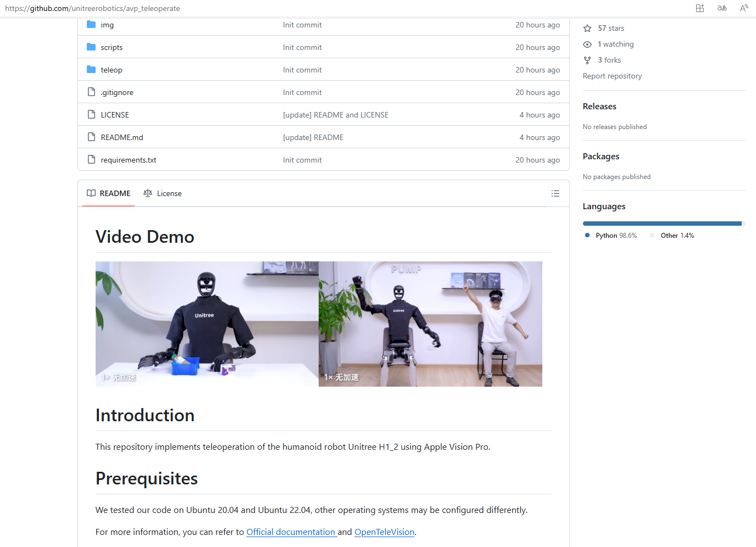Click '20 hours ago' in scripts row
The height and width of the screenshot is (547, 756).
tap(537, 47)
